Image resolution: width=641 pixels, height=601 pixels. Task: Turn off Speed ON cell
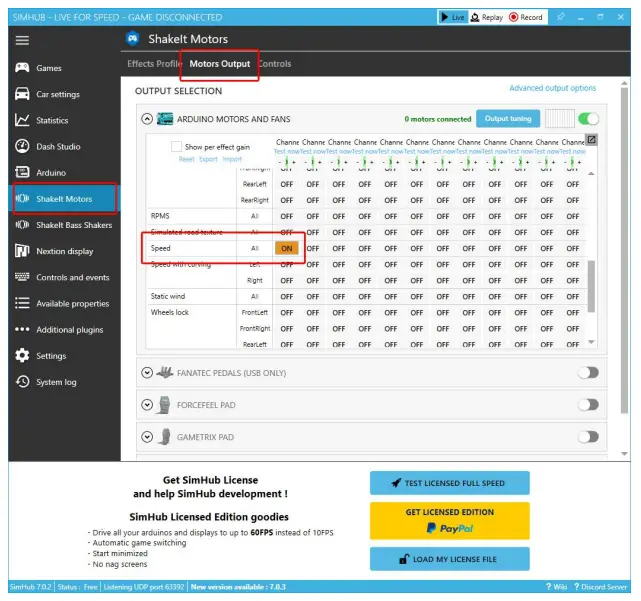pos(287,248)
